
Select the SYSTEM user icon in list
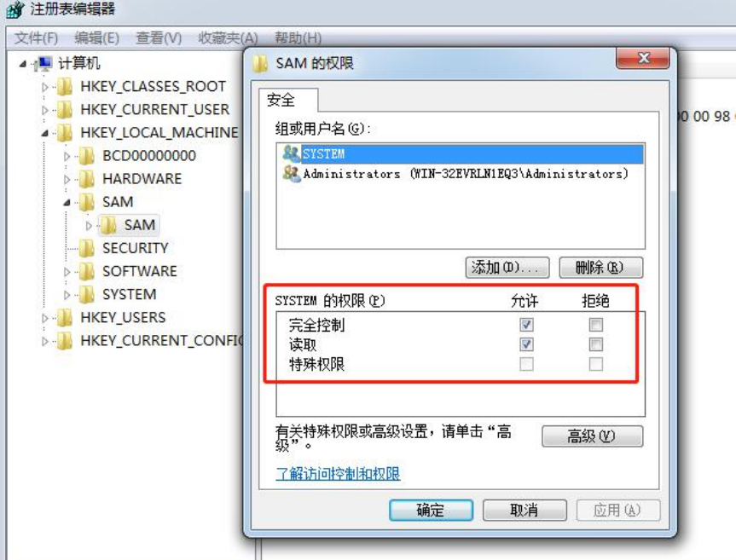point(291,153)
